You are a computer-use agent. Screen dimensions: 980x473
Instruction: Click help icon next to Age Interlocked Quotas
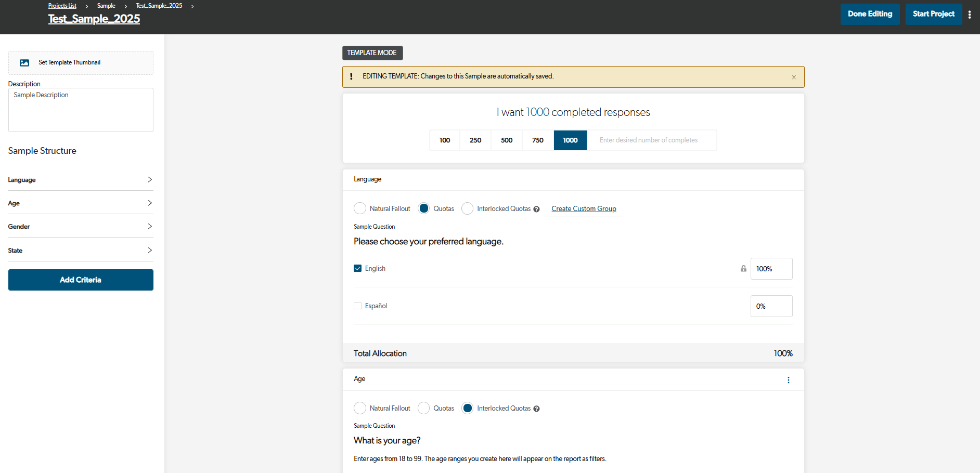point(536,409)
